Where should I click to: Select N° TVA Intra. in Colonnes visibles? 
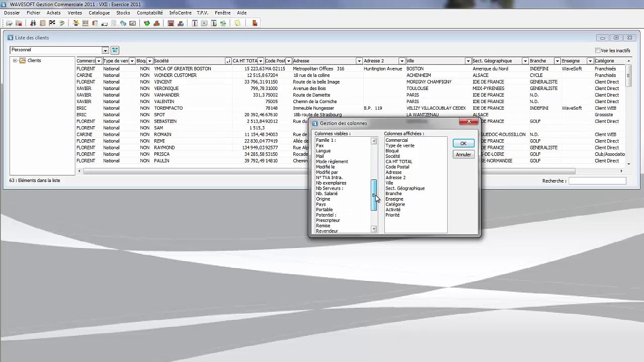point(329,177)
